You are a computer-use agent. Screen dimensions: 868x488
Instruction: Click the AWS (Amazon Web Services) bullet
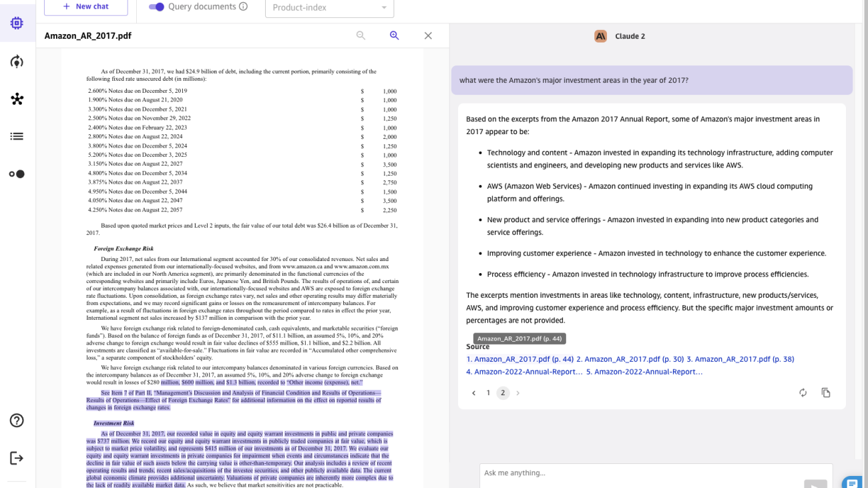[650, 192]
